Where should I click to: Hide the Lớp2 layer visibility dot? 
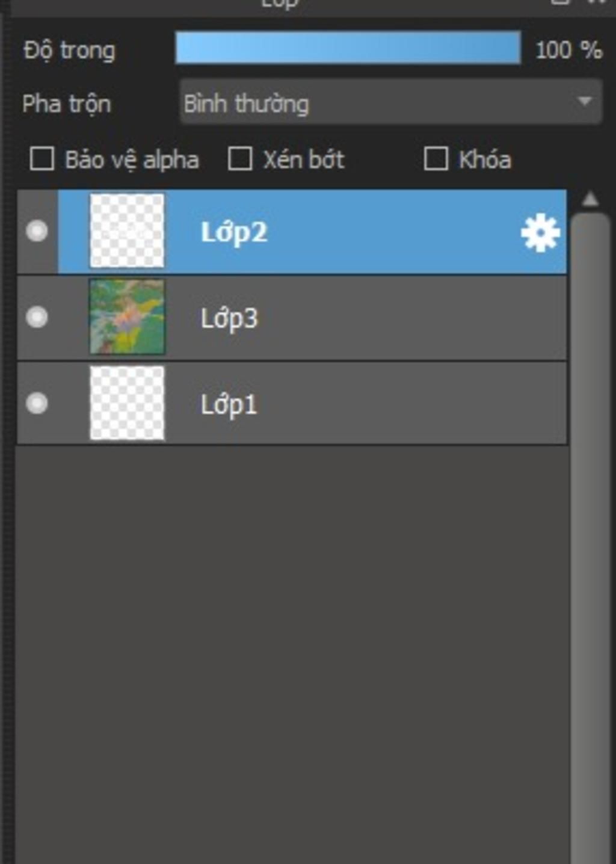coord(37,231)
